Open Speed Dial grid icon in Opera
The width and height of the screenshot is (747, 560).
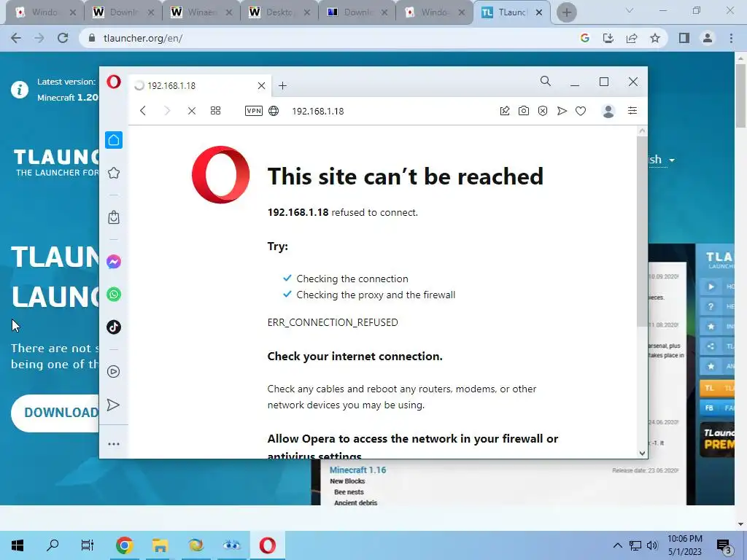(x=215, y=111)
